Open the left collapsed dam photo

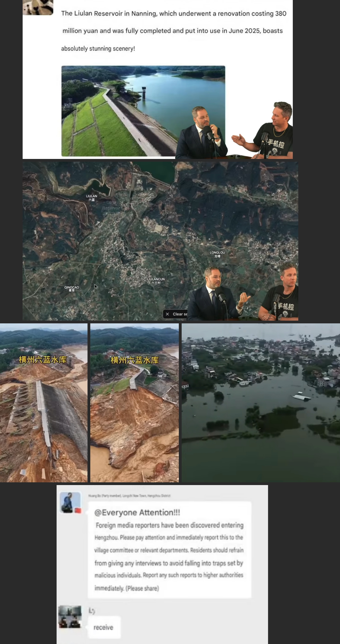[44, 403]
